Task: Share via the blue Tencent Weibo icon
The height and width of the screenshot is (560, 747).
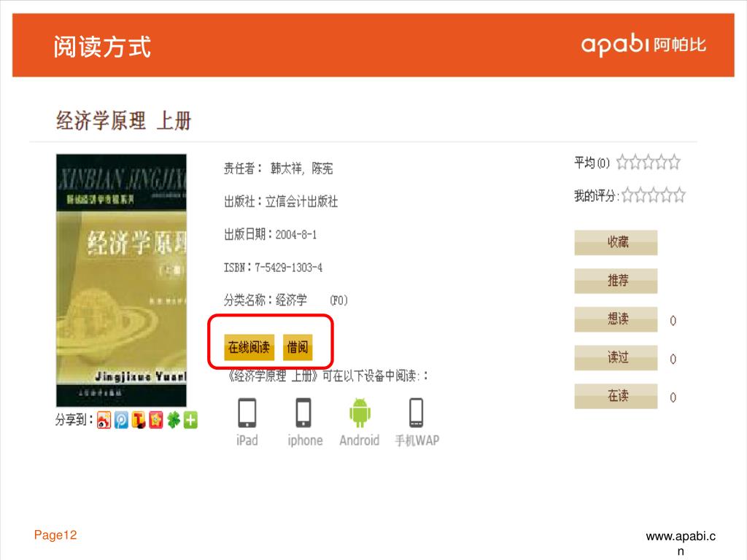Action: tap(122, 420)
